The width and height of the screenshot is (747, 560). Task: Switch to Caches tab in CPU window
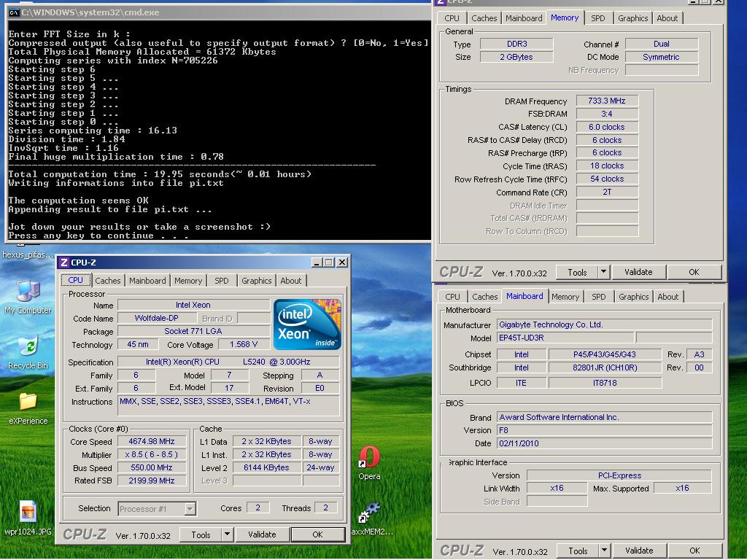tap(108, 281)
